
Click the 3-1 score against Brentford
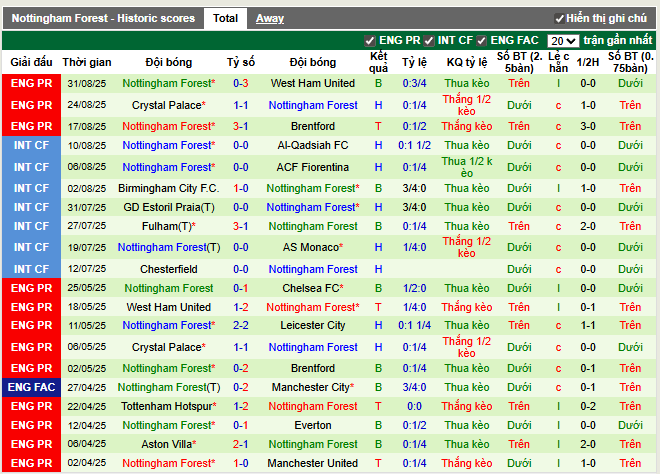click(x=241, y=126)
